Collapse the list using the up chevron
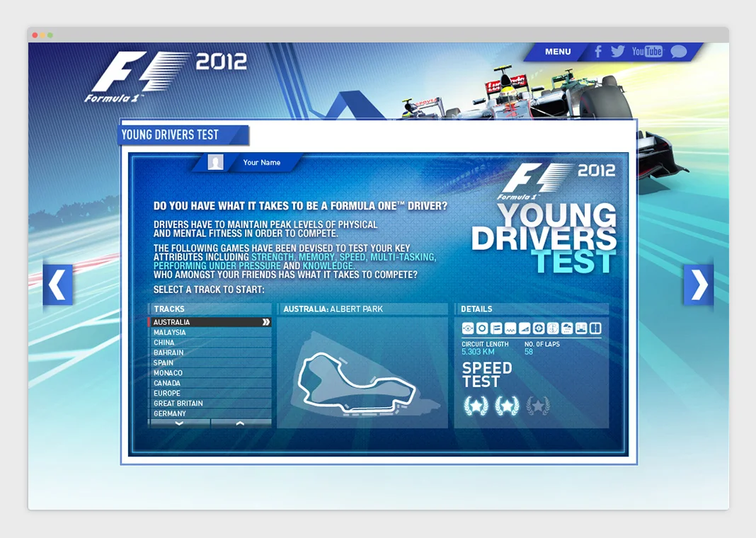The height and width of the screenshot is (538, 756). [x=241, y=423]
